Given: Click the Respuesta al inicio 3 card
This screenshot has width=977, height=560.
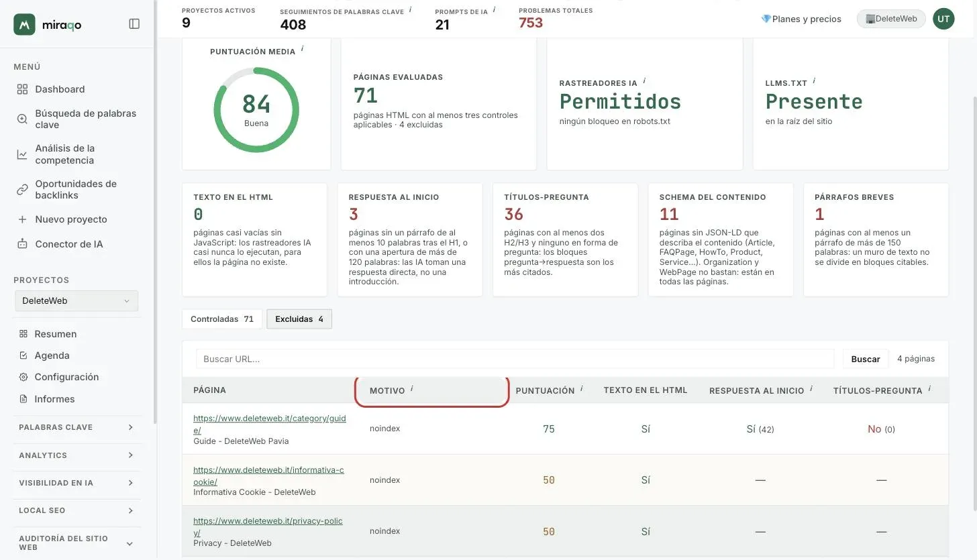Looking at the screenshot, I should point(410,239).
